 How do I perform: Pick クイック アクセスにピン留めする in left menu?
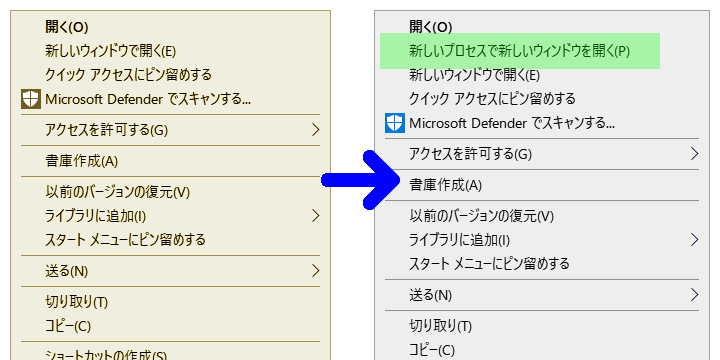tap(129, 74)
